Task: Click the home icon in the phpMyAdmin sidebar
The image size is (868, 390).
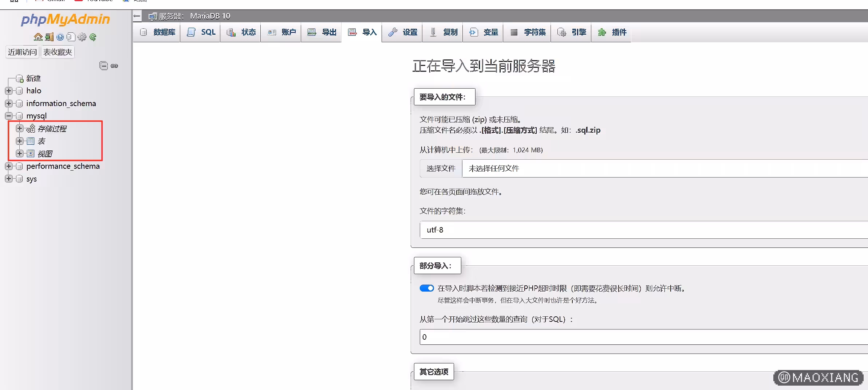Action: click(x=38, y=37)
